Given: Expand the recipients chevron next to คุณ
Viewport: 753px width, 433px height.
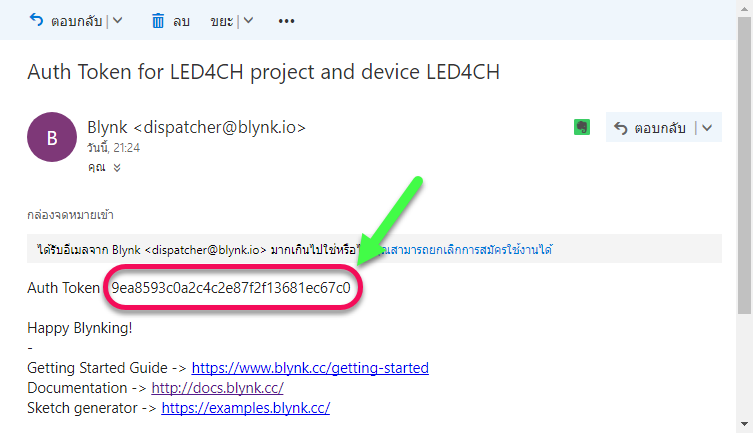Looking at the screenshot, I should [117, 168].
